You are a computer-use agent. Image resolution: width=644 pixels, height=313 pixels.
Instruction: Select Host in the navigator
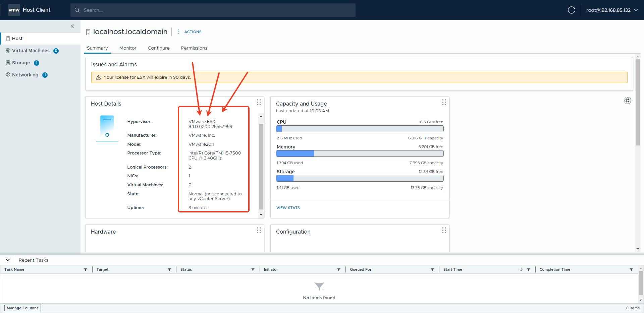[x=40, y=39]
